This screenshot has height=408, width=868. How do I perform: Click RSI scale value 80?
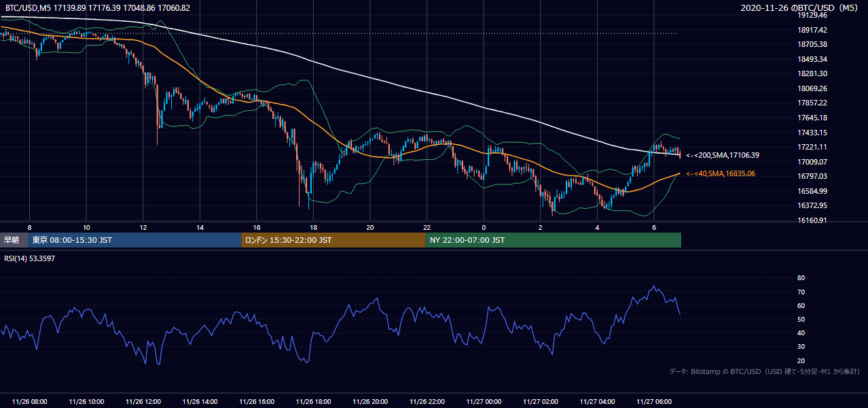point(801,278)
